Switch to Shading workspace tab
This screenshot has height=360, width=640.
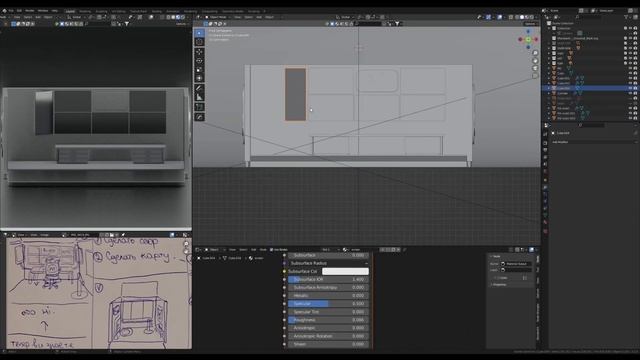point(156,11)
